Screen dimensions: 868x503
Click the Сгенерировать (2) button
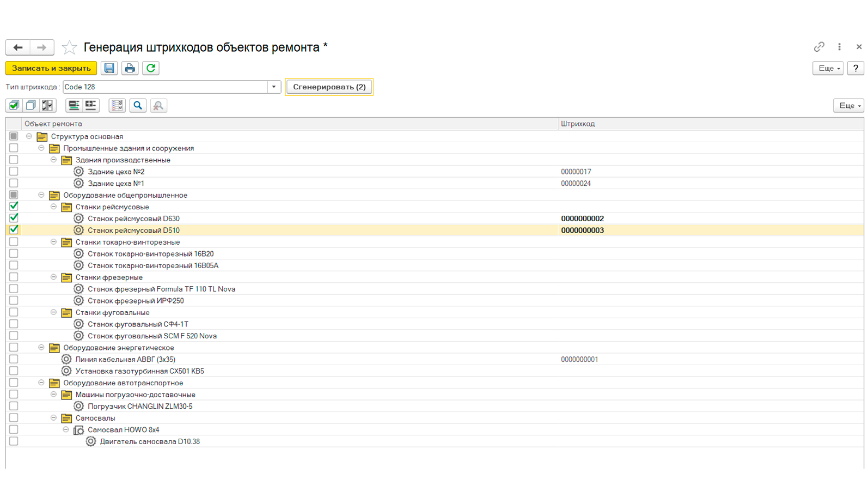(x=329, y=87)
